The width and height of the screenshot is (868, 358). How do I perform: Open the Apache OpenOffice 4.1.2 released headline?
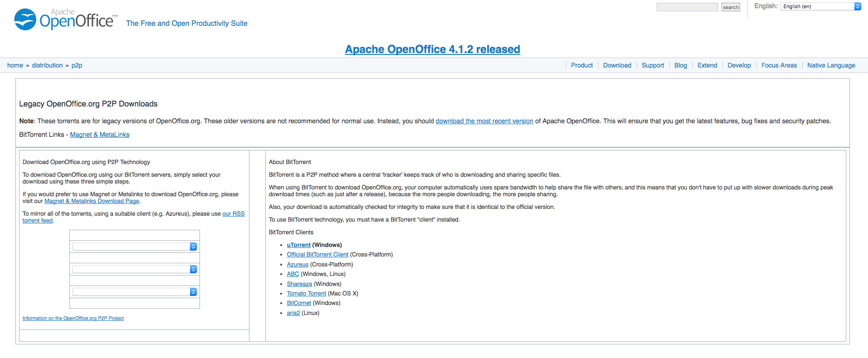pyautogui.click(x=433, y=49)
